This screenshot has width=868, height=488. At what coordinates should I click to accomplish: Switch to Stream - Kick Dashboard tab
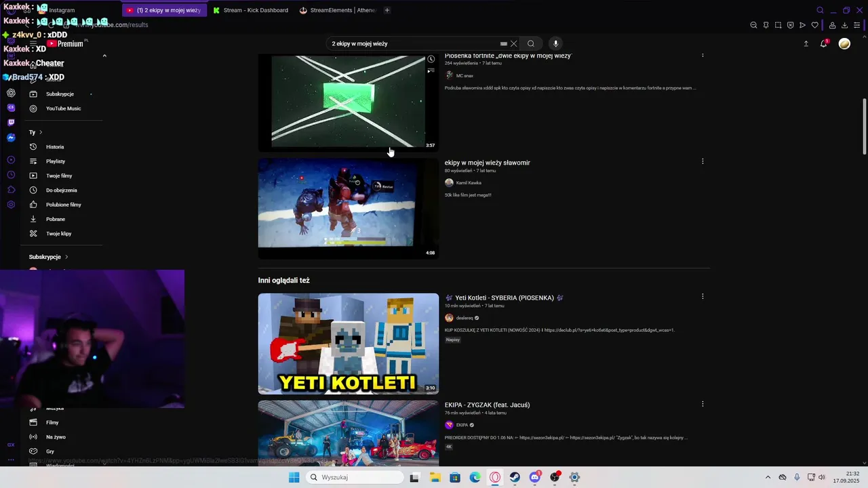tap(251, 10)
